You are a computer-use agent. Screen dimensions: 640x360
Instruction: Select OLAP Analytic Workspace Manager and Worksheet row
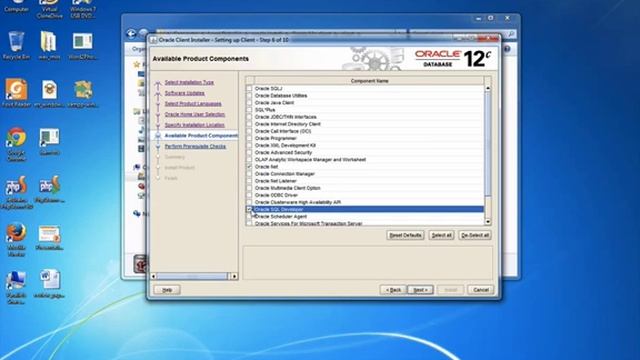pos(365,160)
